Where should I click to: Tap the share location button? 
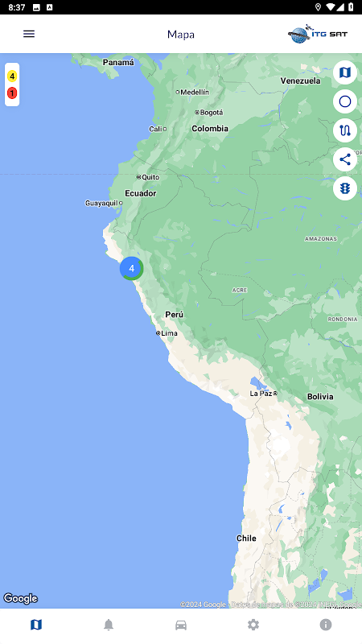click(x=345, y=159)
